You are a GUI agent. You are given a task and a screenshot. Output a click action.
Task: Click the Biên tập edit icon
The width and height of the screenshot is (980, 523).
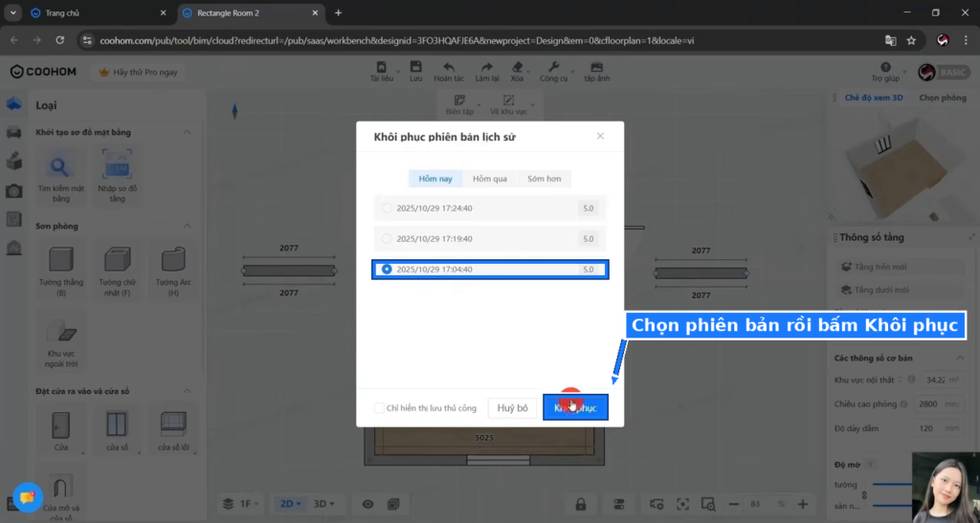point(459,100)
